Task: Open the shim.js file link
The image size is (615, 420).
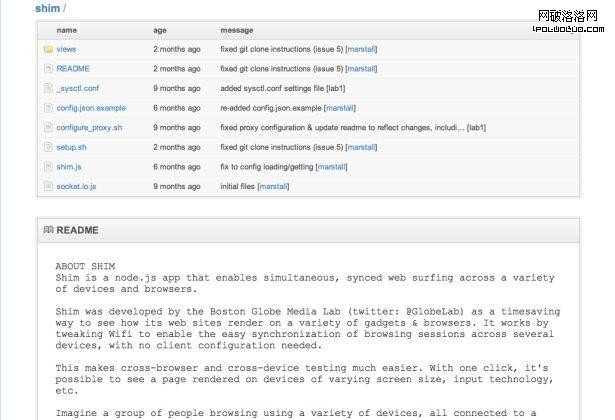Action: 69,167
